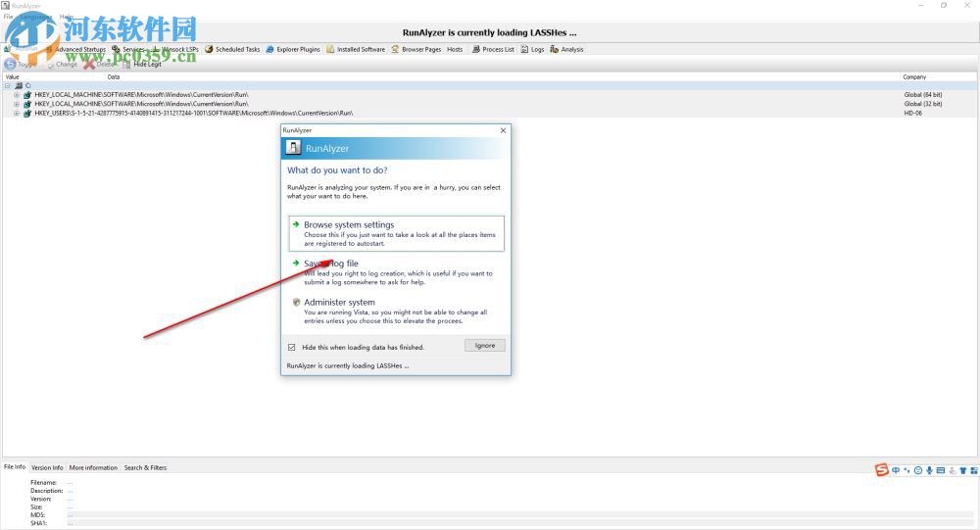This screenshot has width=980, height=530.
Task: Select the HKEY_USERS Run registry row
Action: [x=489, y=113]
